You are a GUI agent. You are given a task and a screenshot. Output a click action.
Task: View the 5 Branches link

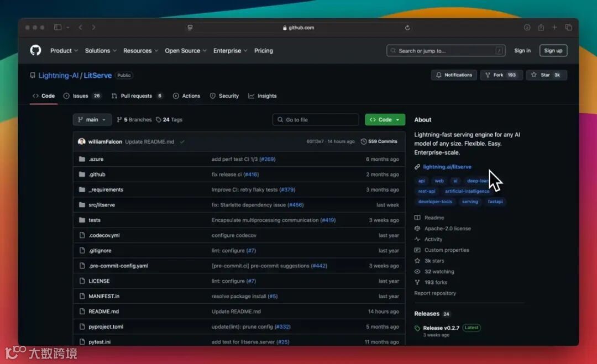(x=134, y=119)
